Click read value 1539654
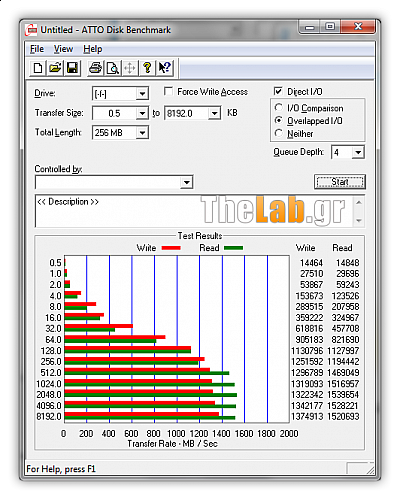This screenshot has width=400, height=500. pyautogui.click(x=343, y=395)
